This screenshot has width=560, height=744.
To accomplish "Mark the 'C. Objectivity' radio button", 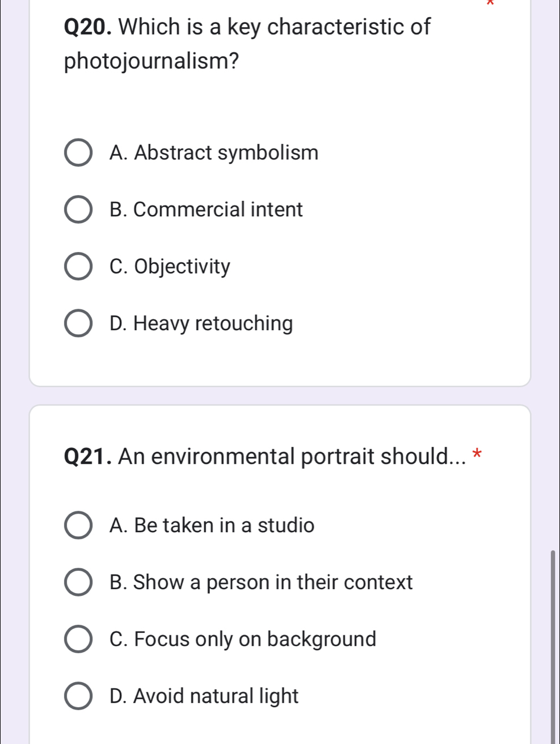I will tap(78, 267).
